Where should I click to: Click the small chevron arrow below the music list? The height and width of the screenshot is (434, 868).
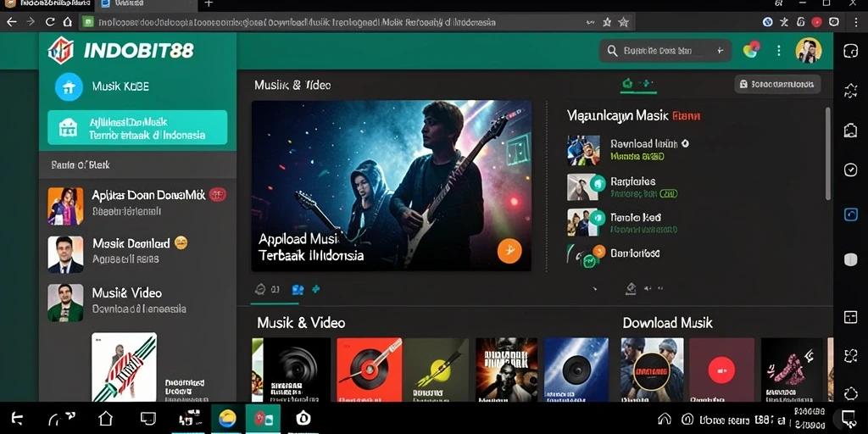pos(595,288)
